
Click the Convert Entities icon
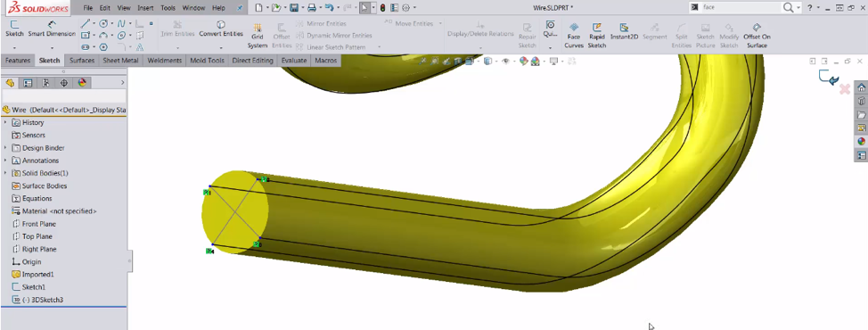221,29
